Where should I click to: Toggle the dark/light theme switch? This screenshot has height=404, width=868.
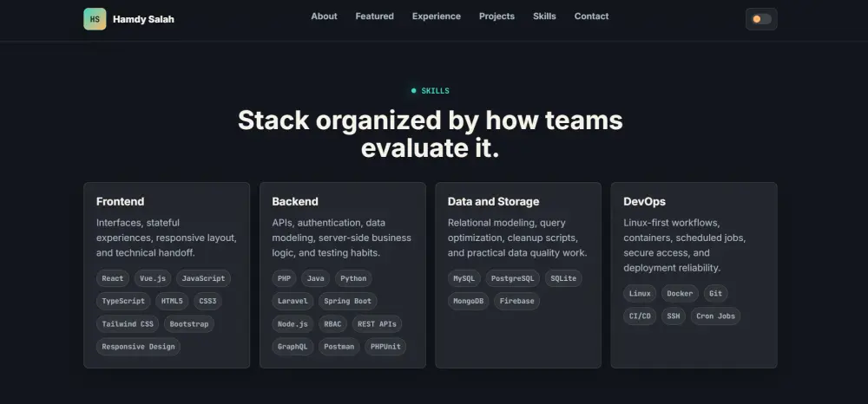761,19
